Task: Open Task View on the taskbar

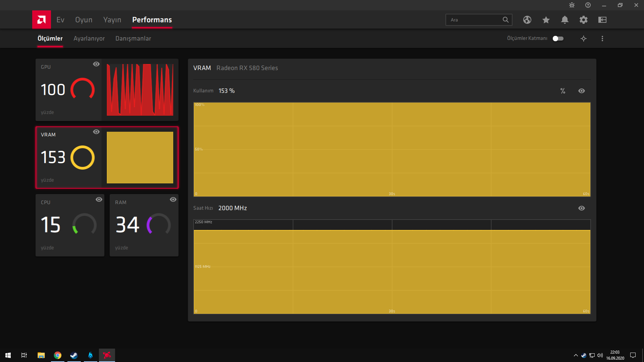Action: [x=24, y=355]
